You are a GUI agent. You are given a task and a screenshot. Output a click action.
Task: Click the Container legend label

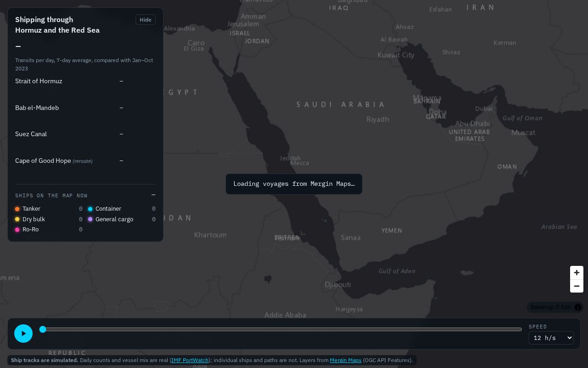[108, 209]
